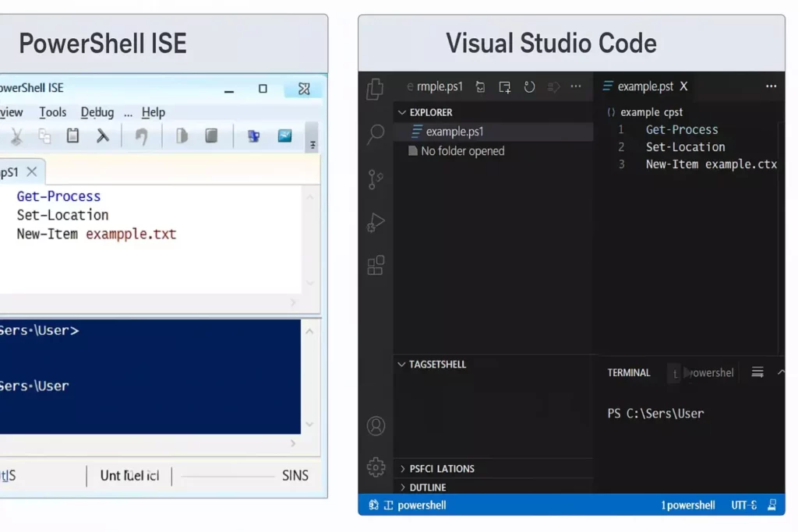Click the ISE console pane scroll-down arrow
Screen dimensions: 798x532
click(310, 425)
